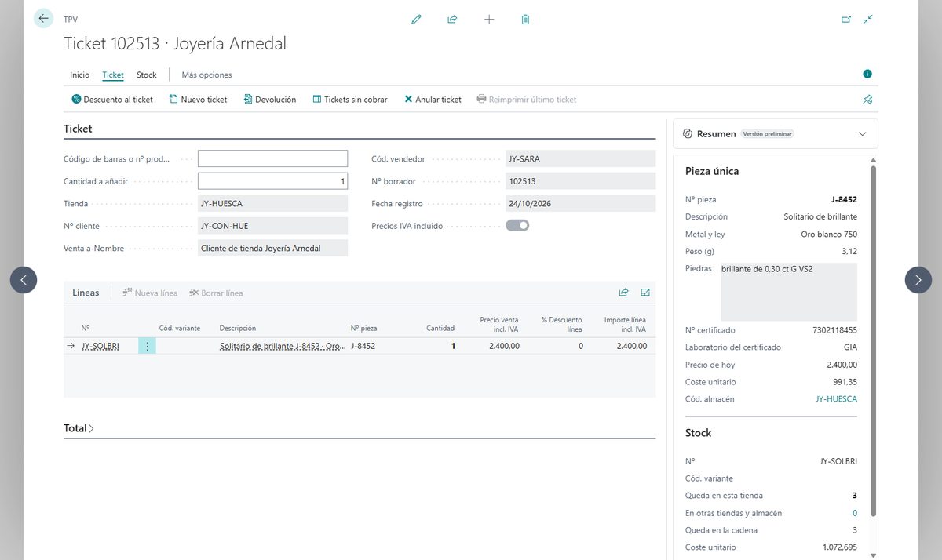Open Más opciones menu

[x=206, y=75]
